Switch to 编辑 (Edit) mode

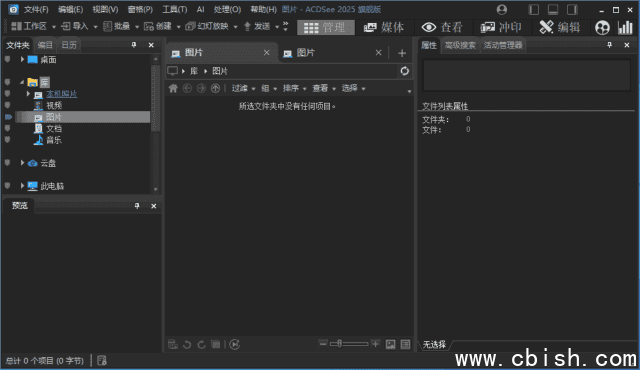click(x=560, y=27)
